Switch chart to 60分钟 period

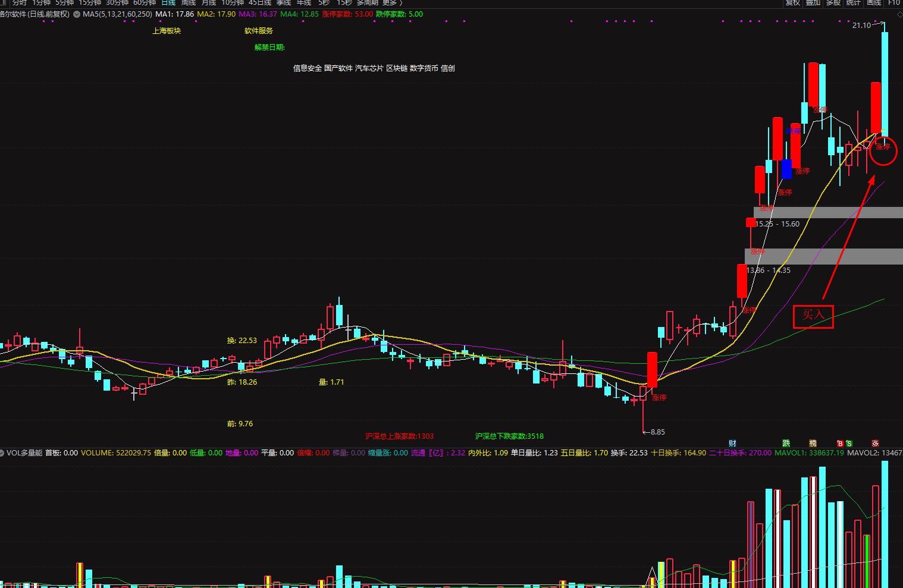(145, 2)
